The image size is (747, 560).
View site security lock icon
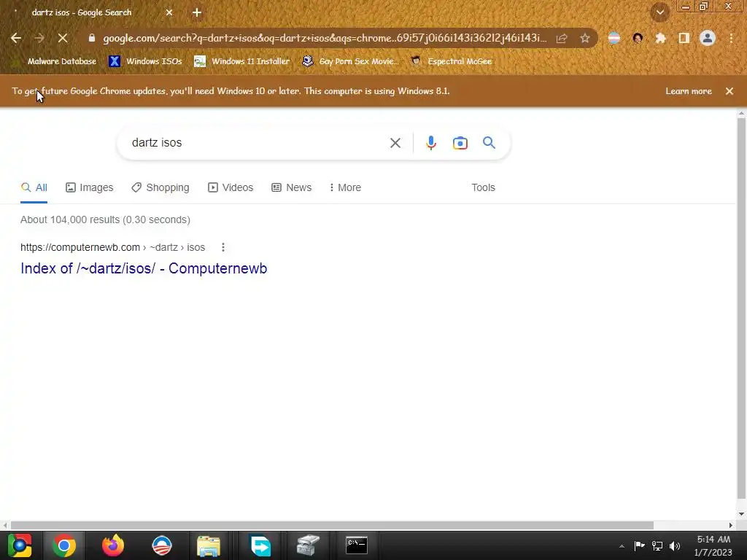click(x=92, y=38)
